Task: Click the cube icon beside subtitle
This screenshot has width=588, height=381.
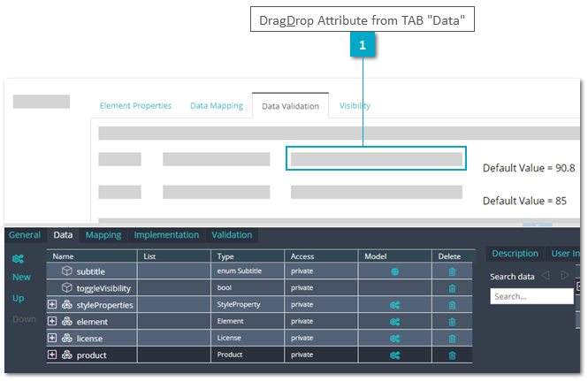Action: coord(66,271)
